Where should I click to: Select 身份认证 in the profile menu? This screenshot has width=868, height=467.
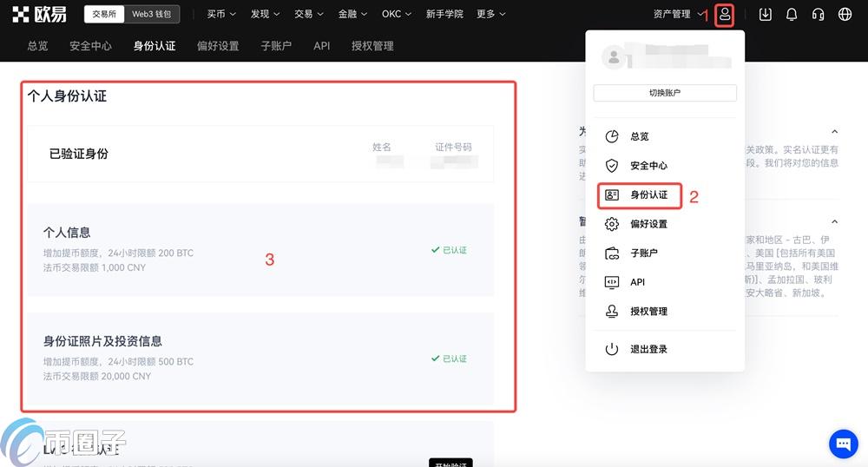pyautogui.click(x=648, y=194)
